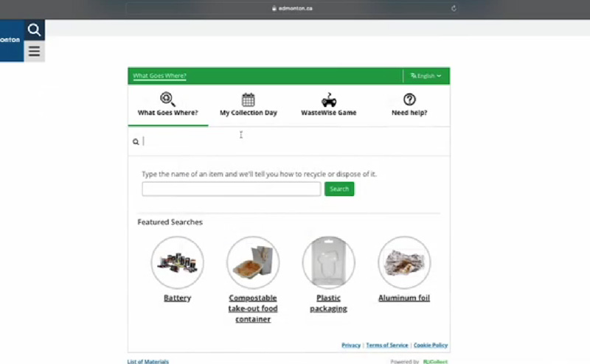Open the Compostable take-out food container link

(x=253, y=308)
